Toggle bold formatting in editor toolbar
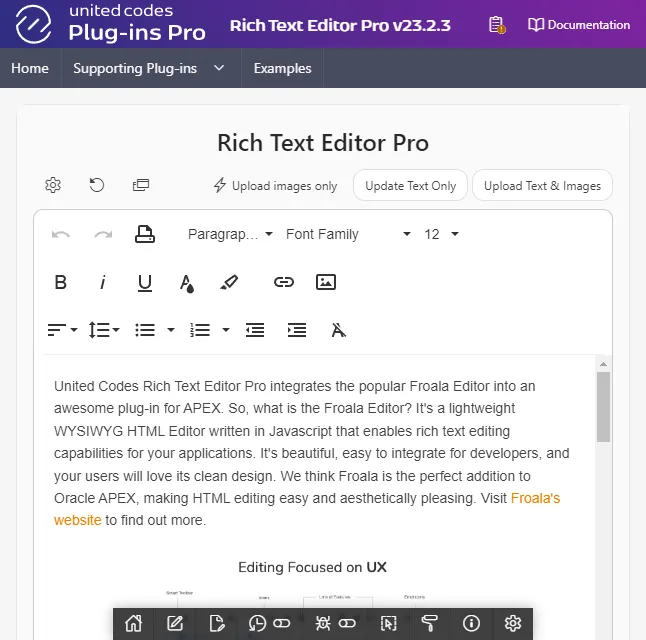 61,282
